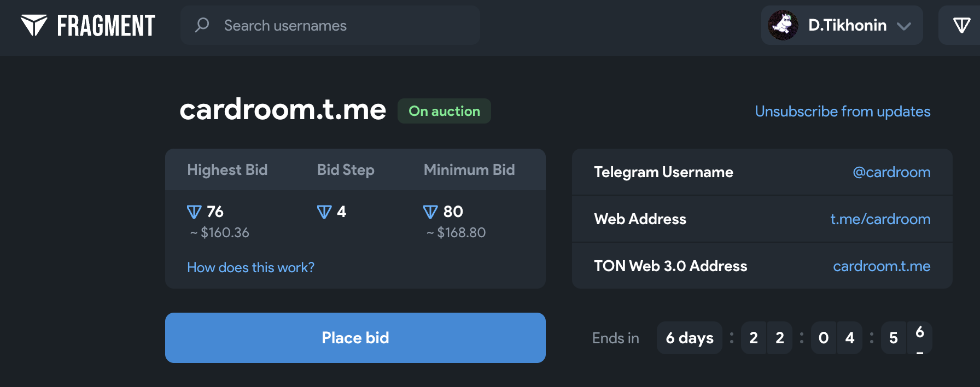Open the 'How does this work?' link

pos(250,267)
